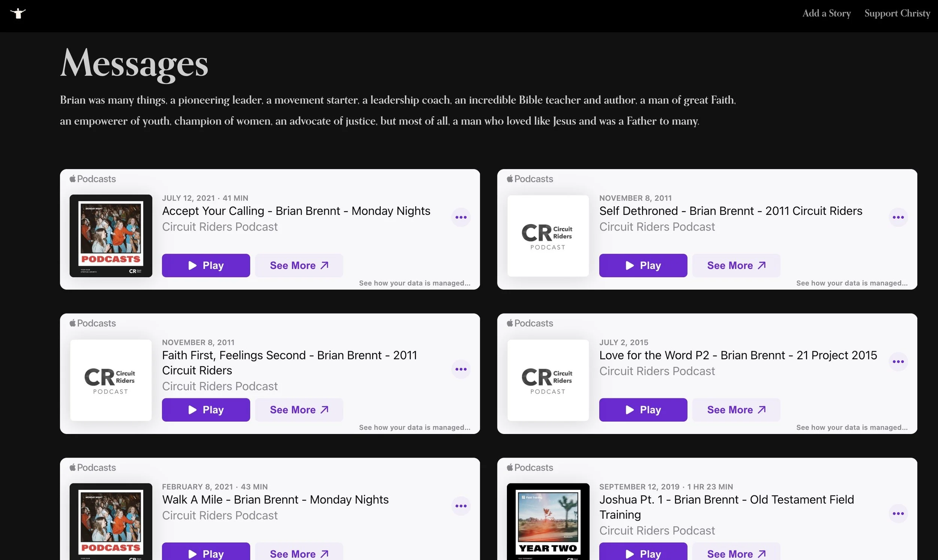This screenshot has height=560, width=938.
Task: See More for Faith First, Feelings Second
Action: pos(299,410)
